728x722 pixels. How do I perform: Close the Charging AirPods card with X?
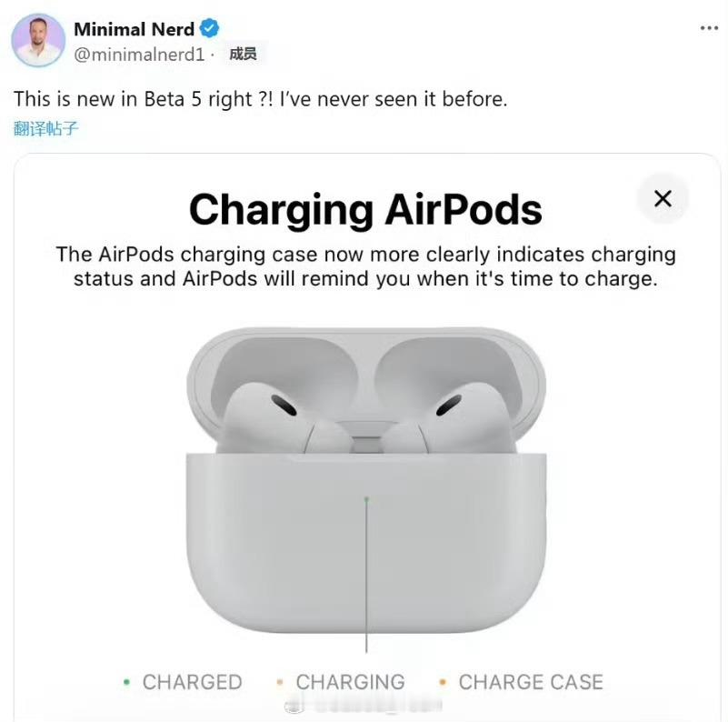(x=663, y=198)
